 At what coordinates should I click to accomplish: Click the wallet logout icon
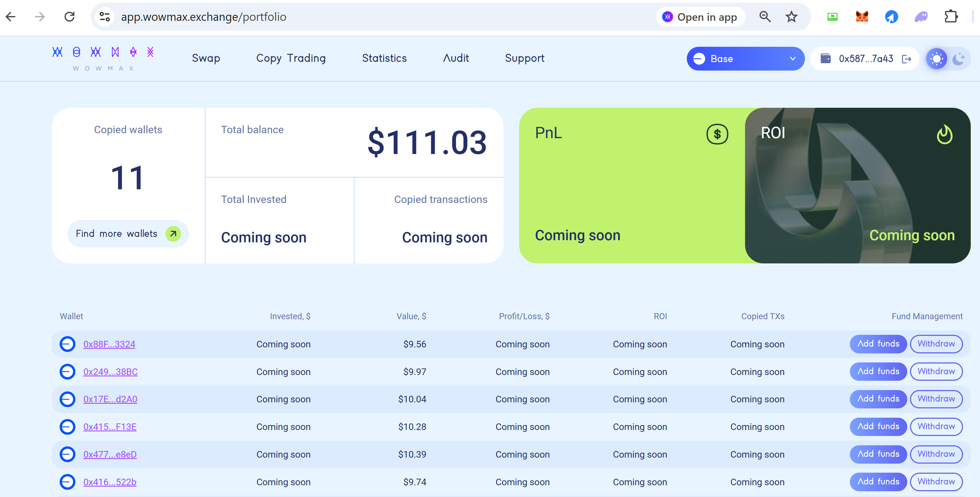point(907,59)
